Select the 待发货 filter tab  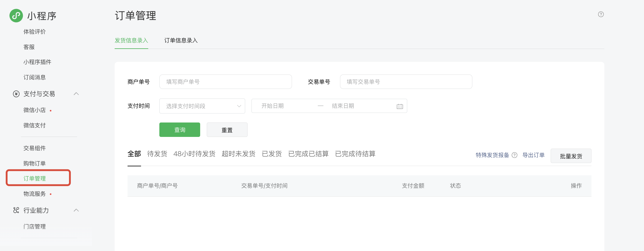(157, 154)
